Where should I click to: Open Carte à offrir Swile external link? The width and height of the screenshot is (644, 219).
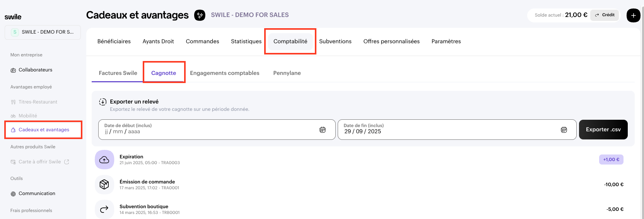tap(40, 162)
